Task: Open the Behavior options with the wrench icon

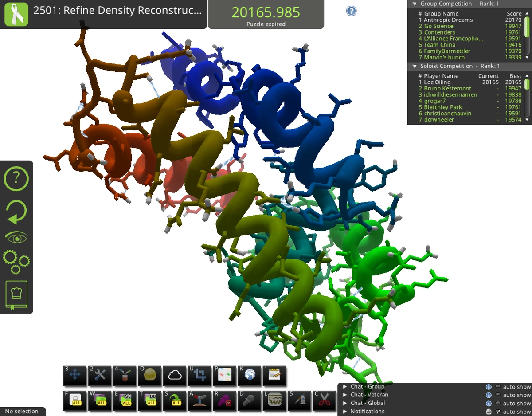Action: pos(100,376)
